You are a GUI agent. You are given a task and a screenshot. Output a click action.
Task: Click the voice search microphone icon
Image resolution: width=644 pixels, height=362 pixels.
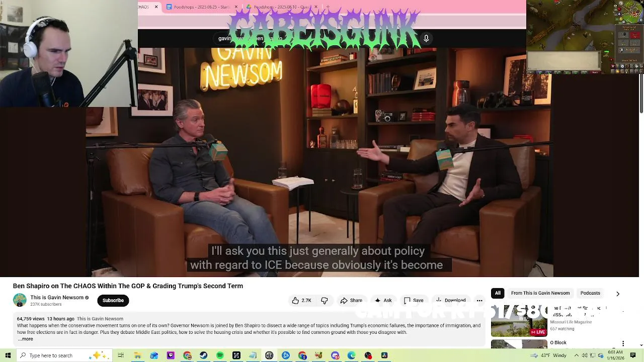(x=426, y=38)
